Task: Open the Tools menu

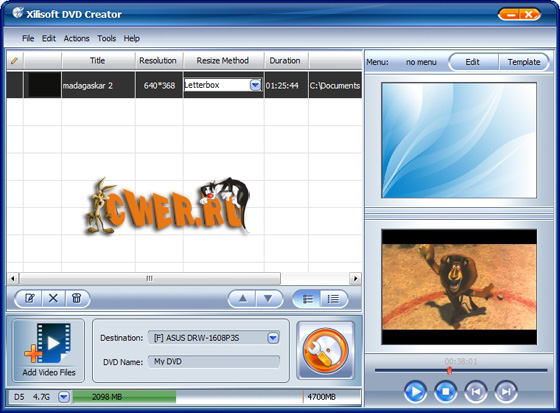Action: pyautogui.click(x=106, y=38)
